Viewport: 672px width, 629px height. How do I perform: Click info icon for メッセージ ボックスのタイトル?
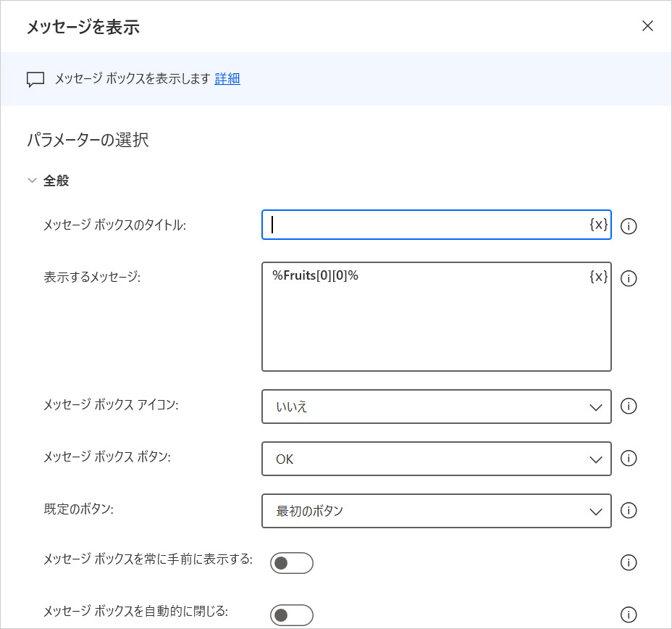pyautogui.click(x=629, y=226)
